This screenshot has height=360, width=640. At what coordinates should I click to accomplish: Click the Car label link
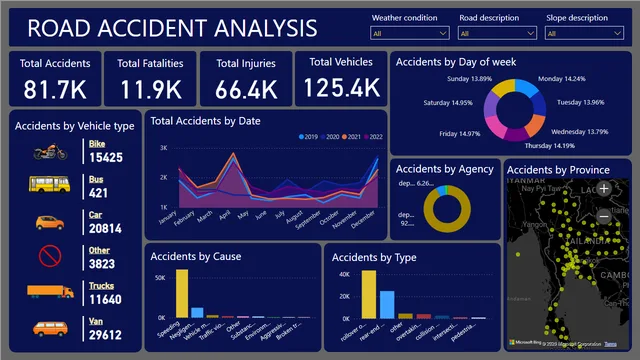pos(96,215)
